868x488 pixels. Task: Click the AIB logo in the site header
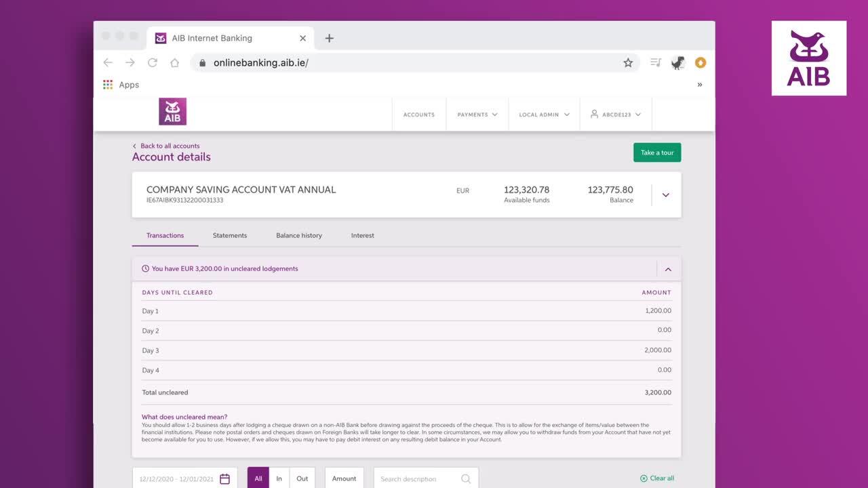point(172,112)
